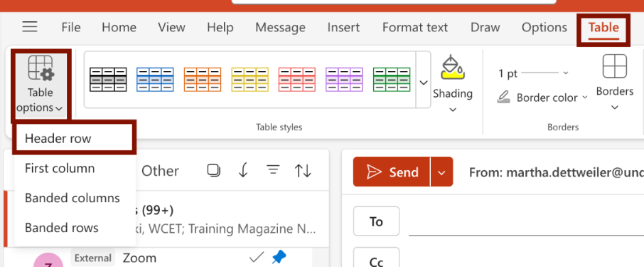This screenshot has width=644, height=267.
Task: Toggle Banded columns option
Action: pyautogui.click(x=75, y=198)
